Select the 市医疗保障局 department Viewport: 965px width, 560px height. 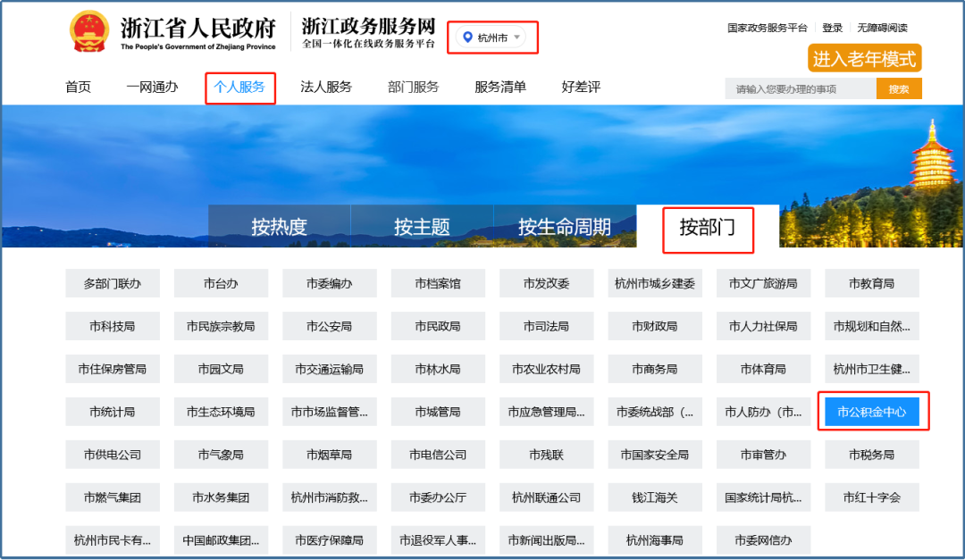(x=329, y=540)
